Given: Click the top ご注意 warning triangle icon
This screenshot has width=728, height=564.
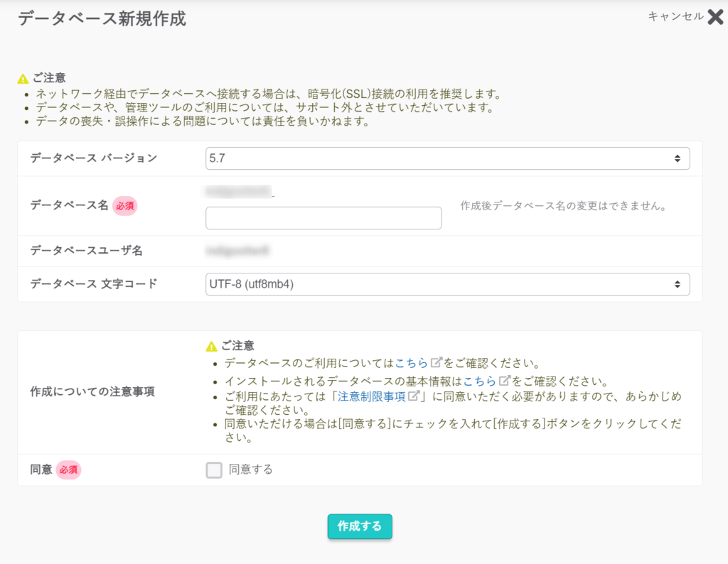Looking at the screenshot, I should (x=23, y=79).
